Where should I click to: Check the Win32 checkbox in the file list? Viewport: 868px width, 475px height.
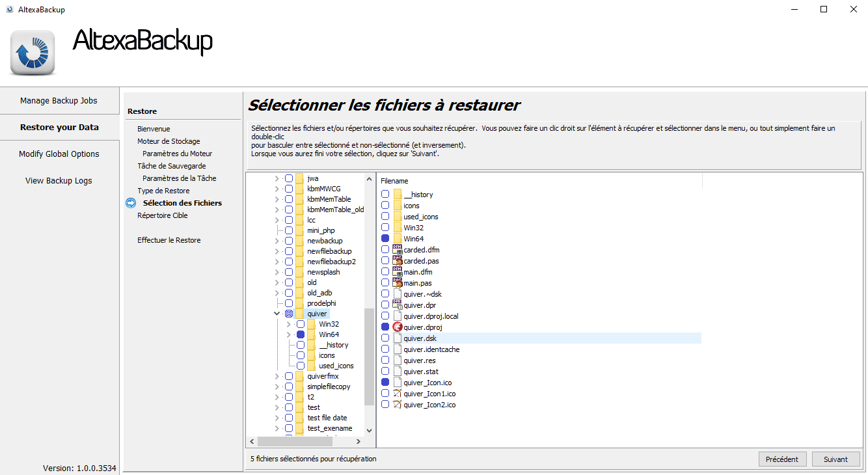click(385, 227)
